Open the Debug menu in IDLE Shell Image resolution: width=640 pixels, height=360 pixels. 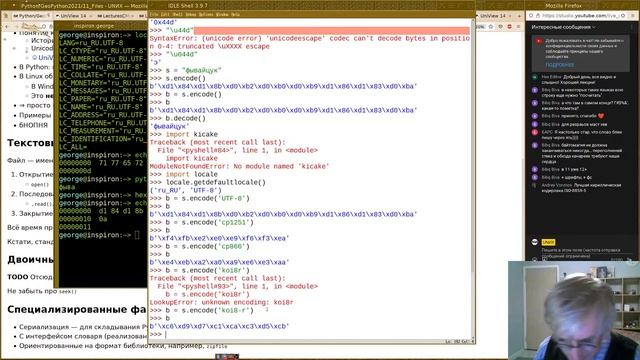pos(191,14)
